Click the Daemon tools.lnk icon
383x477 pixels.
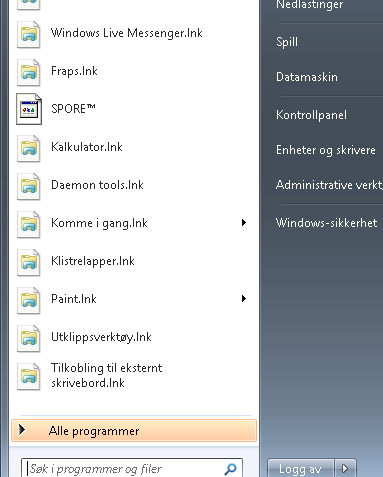tap(29, 186)
